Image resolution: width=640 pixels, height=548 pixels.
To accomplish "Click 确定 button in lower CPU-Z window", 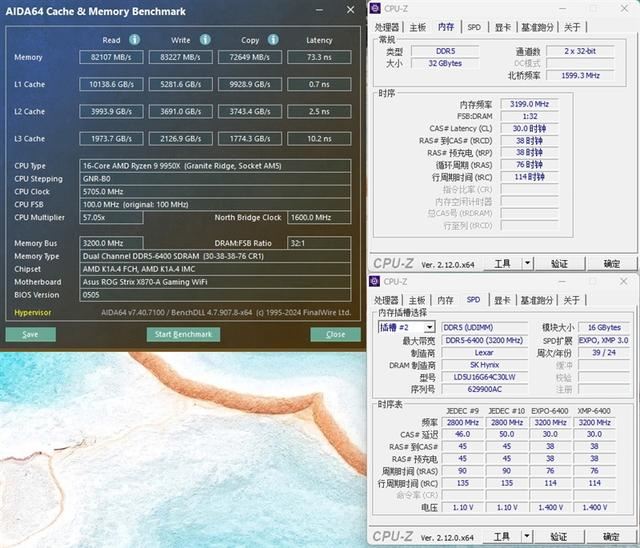I will pyautogui.click(x=611, y=537).
